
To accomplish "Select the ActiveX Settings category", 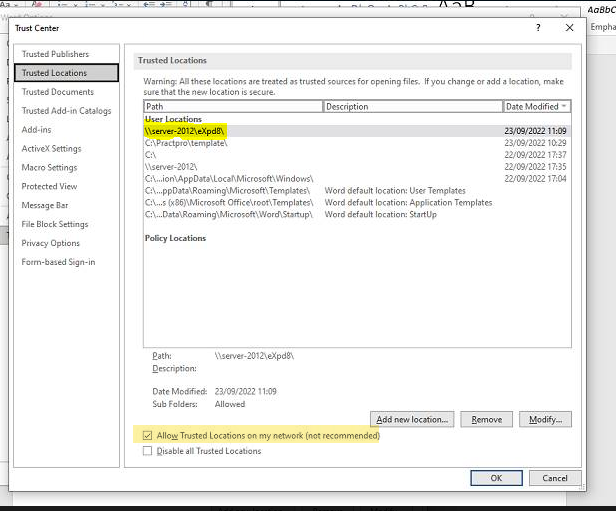I will pyautogui.click(x=52, y=149).
